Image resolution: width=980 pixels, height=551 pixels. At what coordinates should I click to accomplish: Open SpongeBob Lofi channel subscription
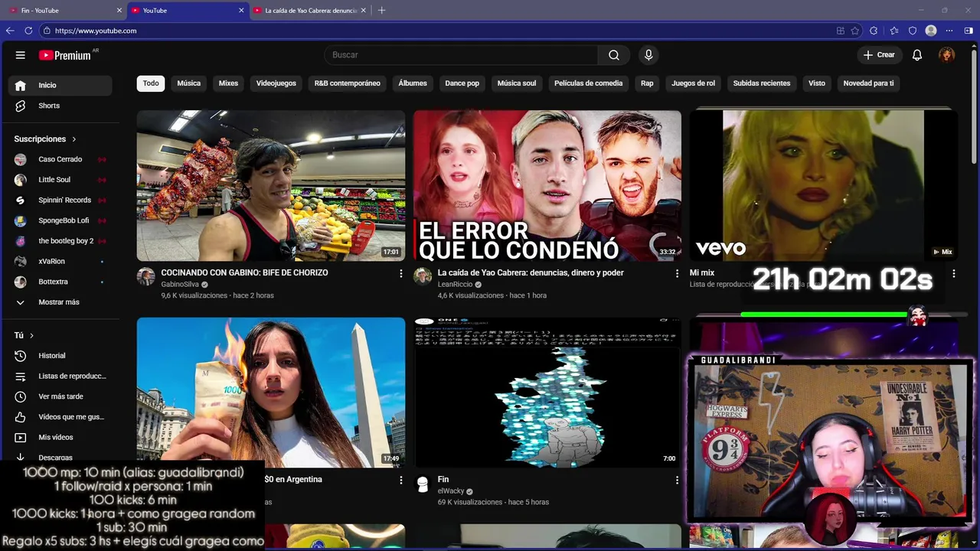(60, 220)
